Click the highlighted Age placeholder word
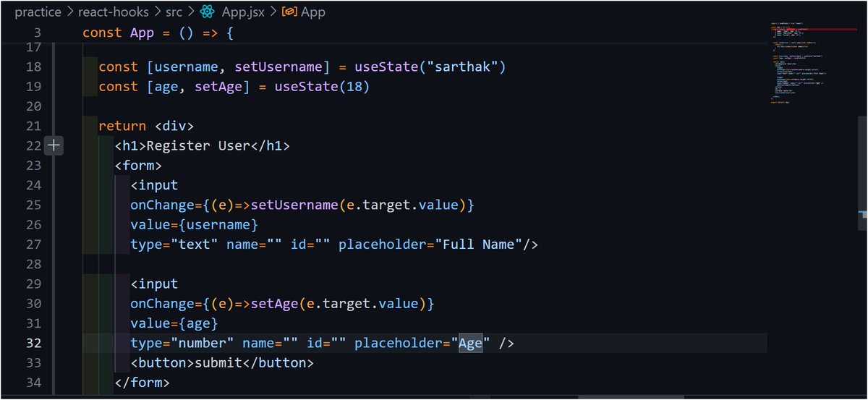Viewport: 868px width, 400px height. (x=470, y=343)
